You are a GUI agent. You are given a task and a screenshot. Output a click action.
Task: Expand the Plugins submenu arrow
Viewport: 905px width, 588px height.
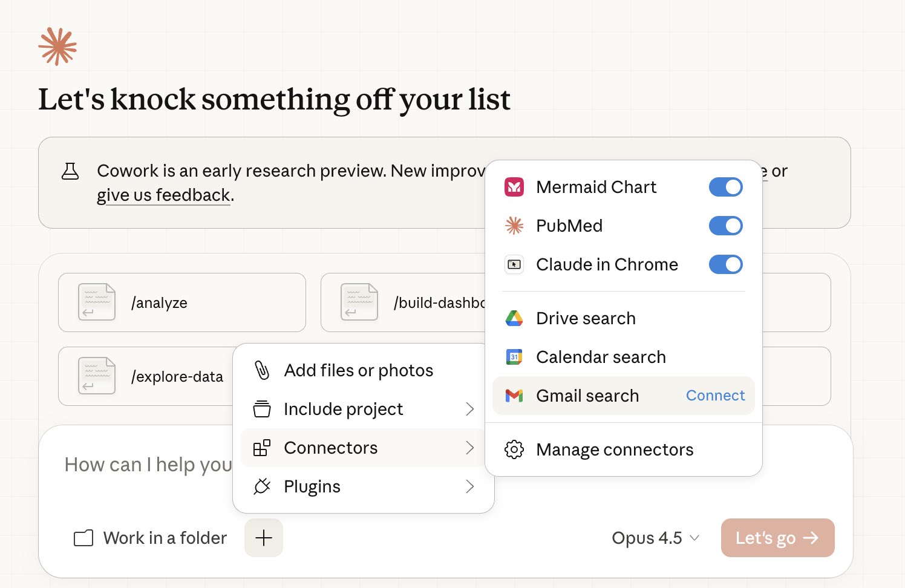pos(469,486)
